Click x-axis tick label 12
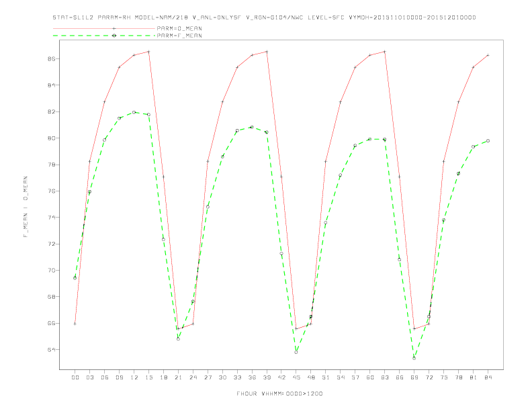532x411 pixels. click(x=134, y=377)
